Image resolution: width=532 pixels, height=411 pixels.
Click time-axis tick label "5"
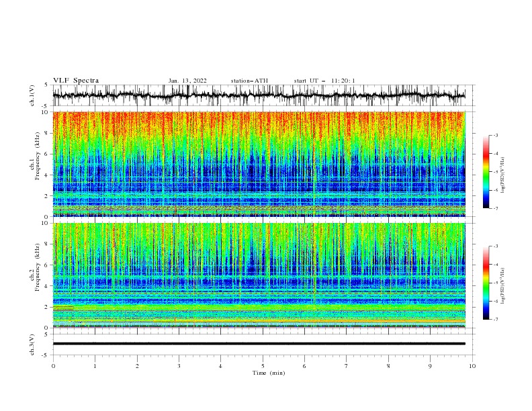pyautogui.click(x=263, y=366)
